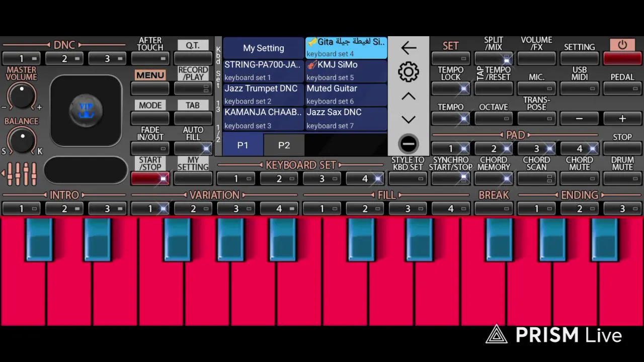Switch to the P2 page tab

click(x=284, y=145)
